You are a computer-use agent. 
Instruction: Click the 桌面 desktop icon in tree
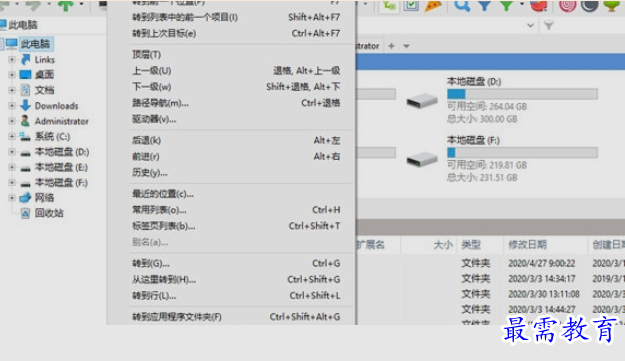pyautogui.click(x=26, y=75)
